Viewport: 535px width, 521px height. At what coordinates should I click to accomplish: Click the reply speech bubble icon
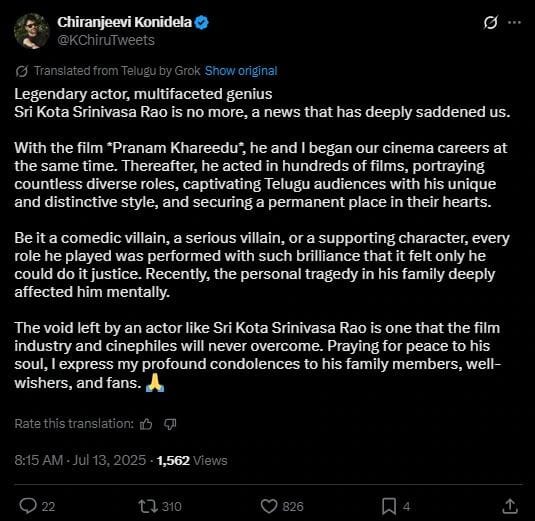pyautogui.click(x=28, y=506)
